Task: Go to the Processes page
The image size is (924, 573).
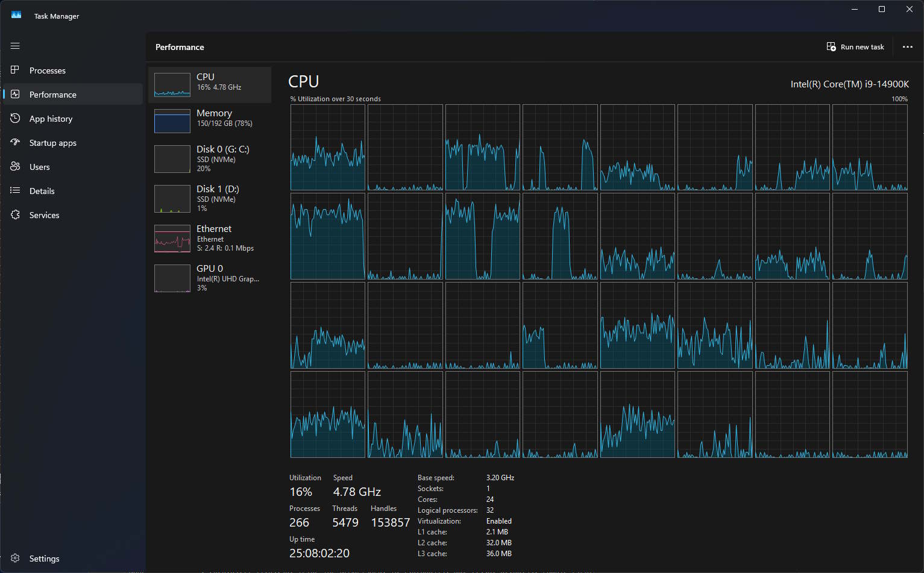Action: 48,70
